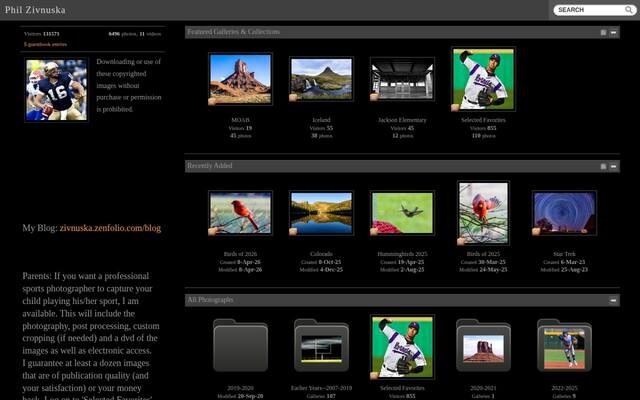Open the 2020-2021 folder icon
Viewport: 640px width, 400px height.
coord(483,345)
